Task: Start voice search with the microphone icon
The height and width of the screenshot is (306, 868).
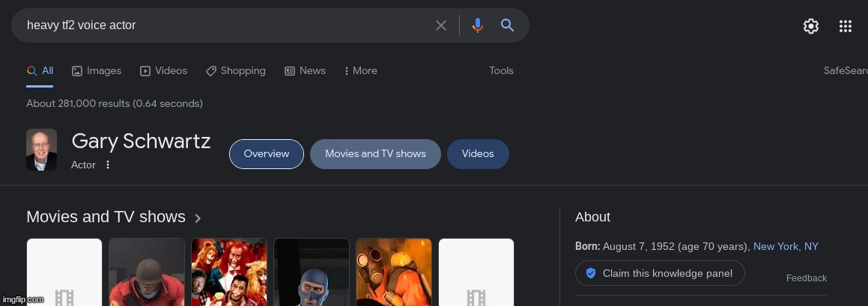Action: 477,25
